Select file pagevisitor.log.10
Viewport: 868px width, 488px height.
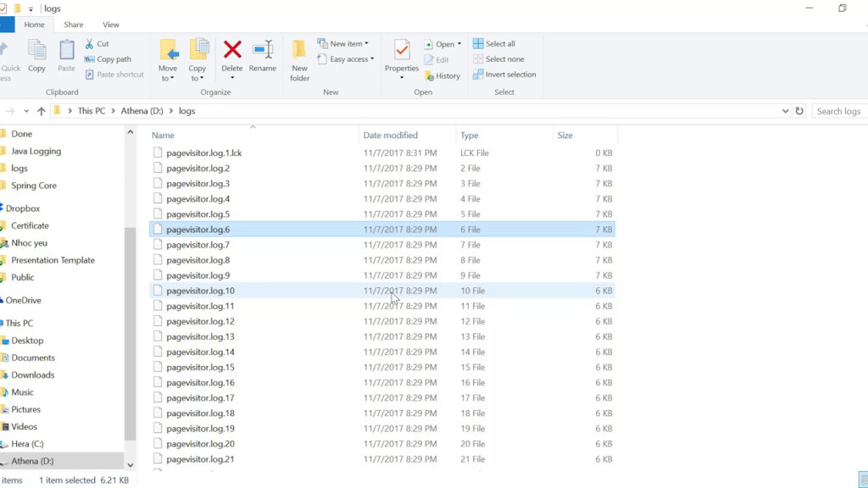pyautogui.click(x=382, y=291)
